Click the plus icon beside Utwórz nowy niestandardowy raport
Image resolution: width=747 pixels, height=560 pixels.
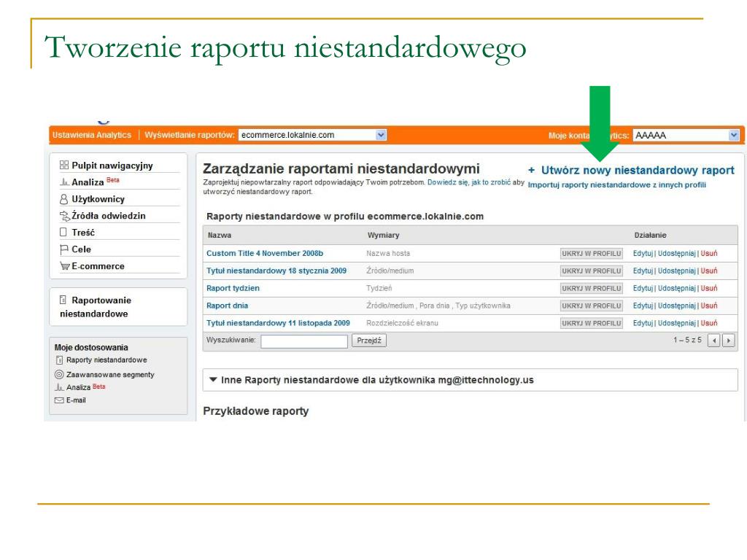532,170
